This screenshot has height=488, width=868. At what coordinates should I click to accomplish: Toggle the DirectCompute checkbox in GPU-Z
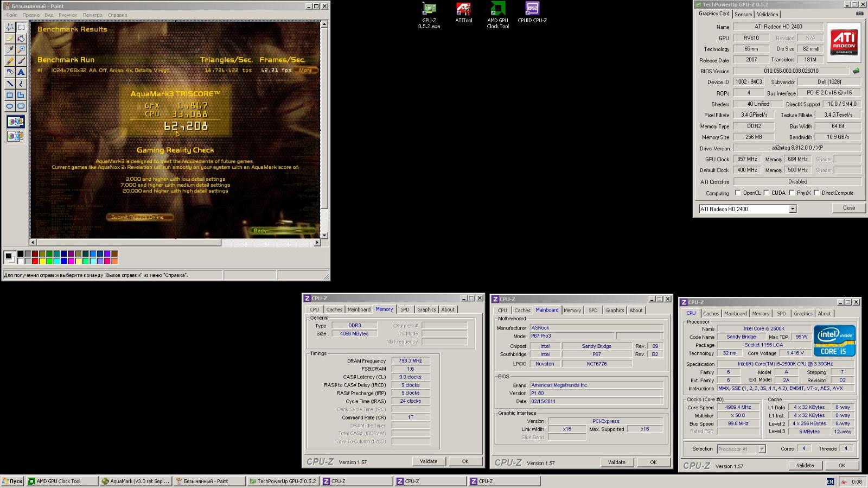816,193
